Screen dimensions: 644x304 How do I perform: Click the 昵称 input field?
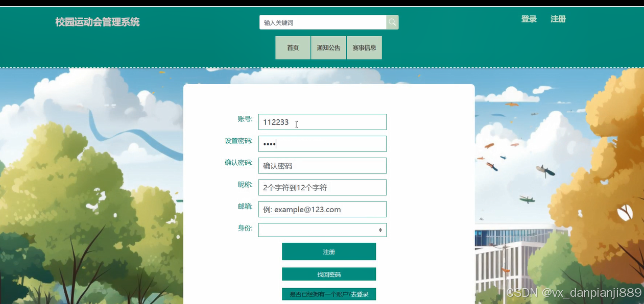pyautogui.click(x=322, y=187)
